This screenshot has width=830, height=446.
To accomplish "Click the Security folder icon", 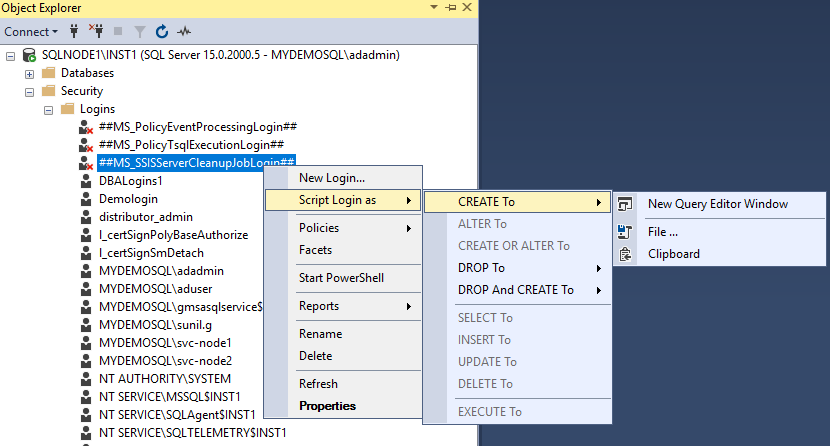I will pos(49,90).
